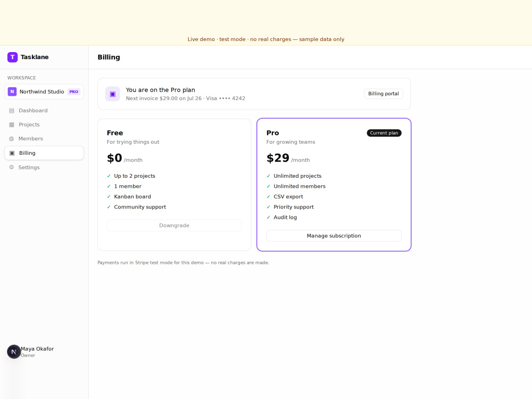Screen dimensions: 532x399
Task: Click the Billing page heading
Action: (x=109, y=57)
